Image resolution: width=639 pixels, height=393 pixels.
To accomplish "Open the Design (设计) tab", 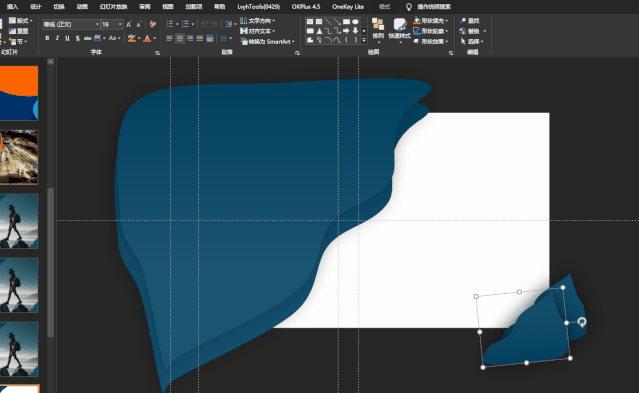I will click(36, 7).
